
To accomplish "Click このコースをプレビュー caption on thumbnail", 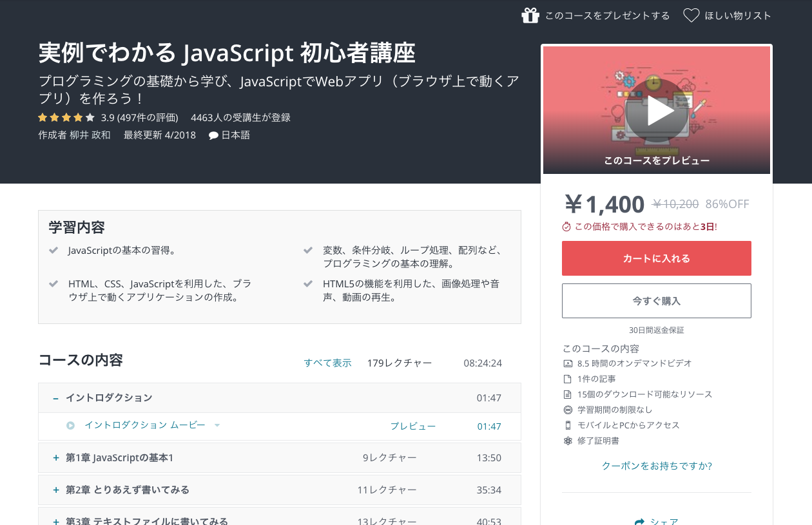I will pos(657,160).
